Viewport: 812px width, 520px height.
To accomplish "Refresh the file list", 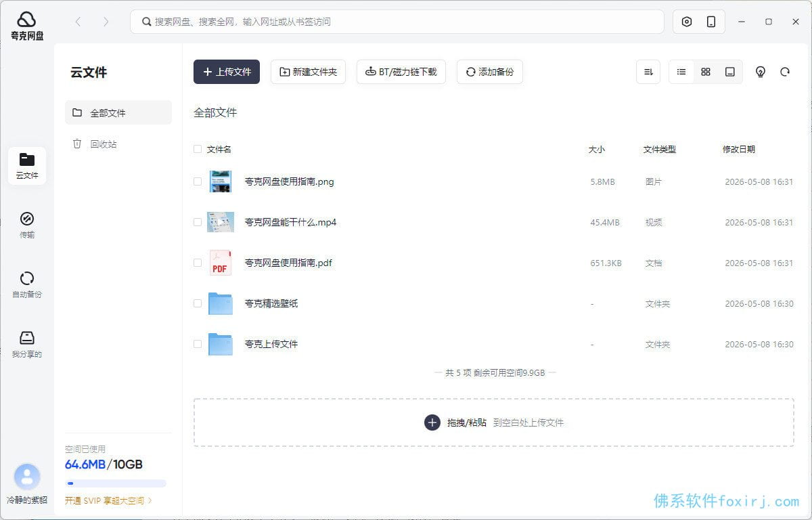I will (785, 72).
